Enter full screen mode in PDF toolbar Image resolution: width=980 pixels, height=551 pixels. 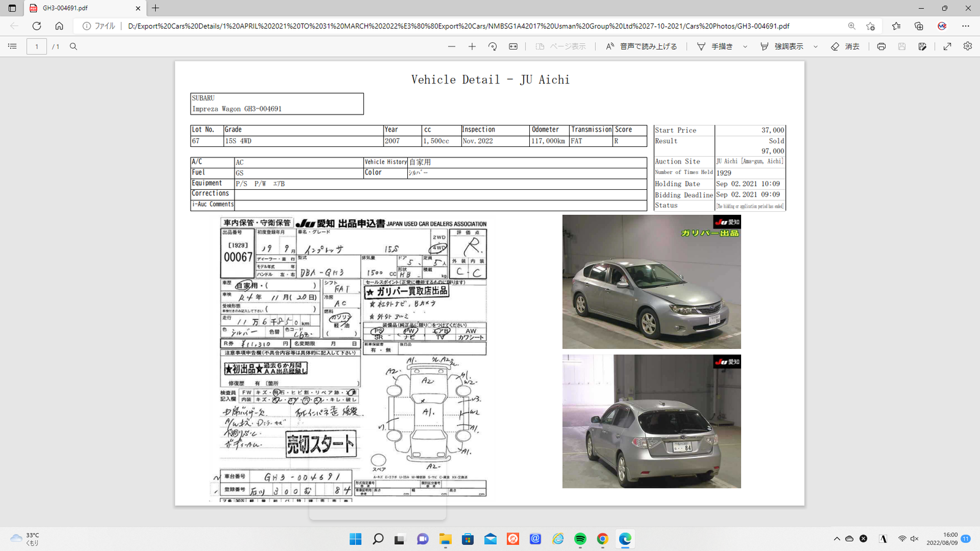tap(947, 47)
